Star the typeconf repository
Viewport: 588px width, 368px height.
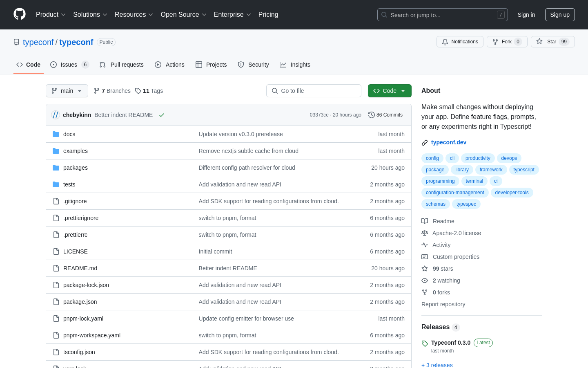click(x=553, y=42)
